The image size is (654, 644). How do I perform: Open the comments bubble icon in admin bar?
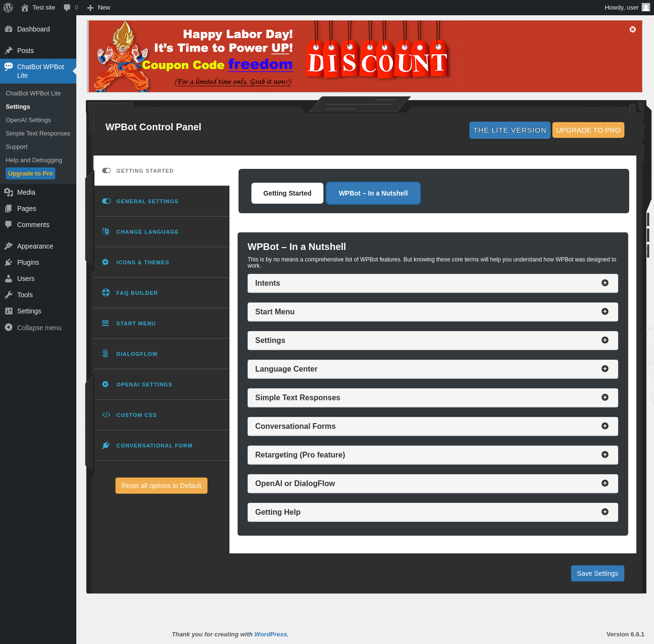[x=67, y=8]
